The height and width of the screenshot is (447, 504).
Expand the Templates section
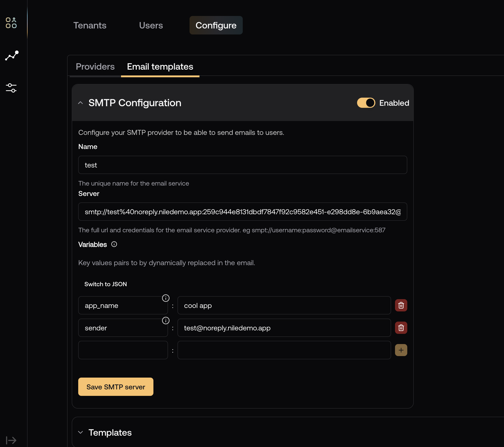[x=80, y=432]
